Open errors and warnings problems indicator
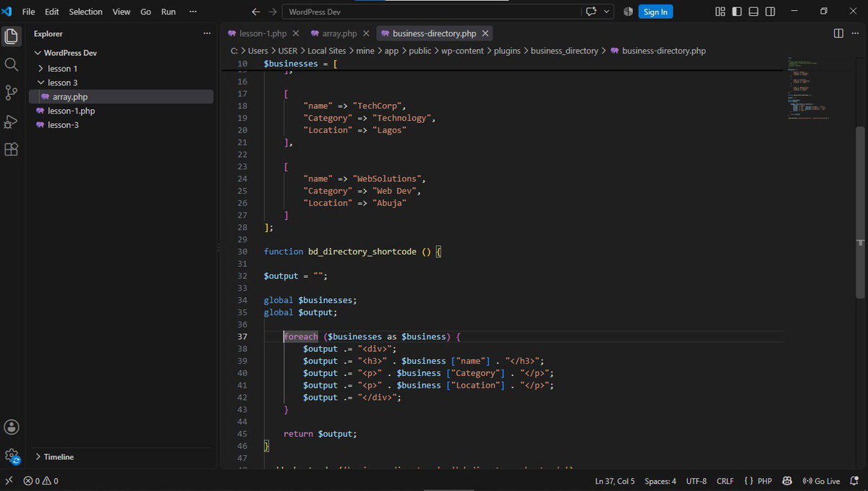The width and height of the screenshot is (868, 491). click(41, 481)
